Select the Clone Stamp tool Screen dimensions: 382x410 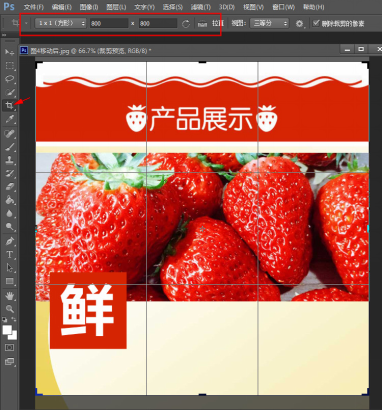coord(9,160)
